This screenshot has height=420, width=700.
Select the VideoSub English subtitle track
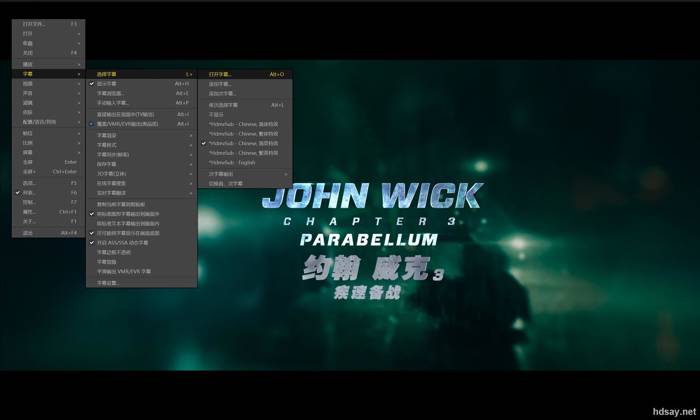click(x=245, y=162)
